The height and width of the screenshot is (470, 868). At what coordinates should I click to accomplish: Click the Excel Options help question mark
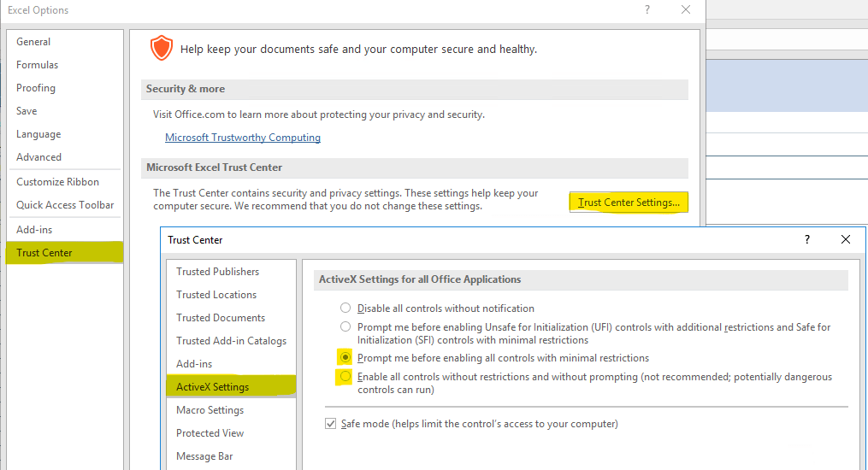pyautogui.click(x=647, y=10)
